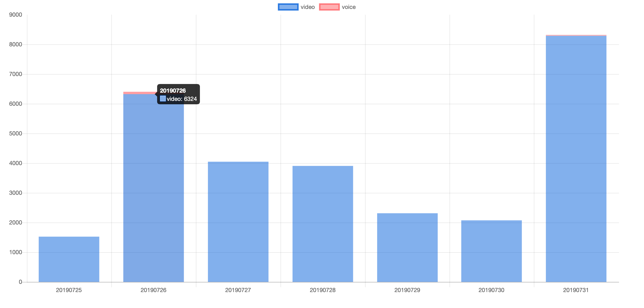
Task: Toggle the voice dataset legend swatch
Action: 329,7
